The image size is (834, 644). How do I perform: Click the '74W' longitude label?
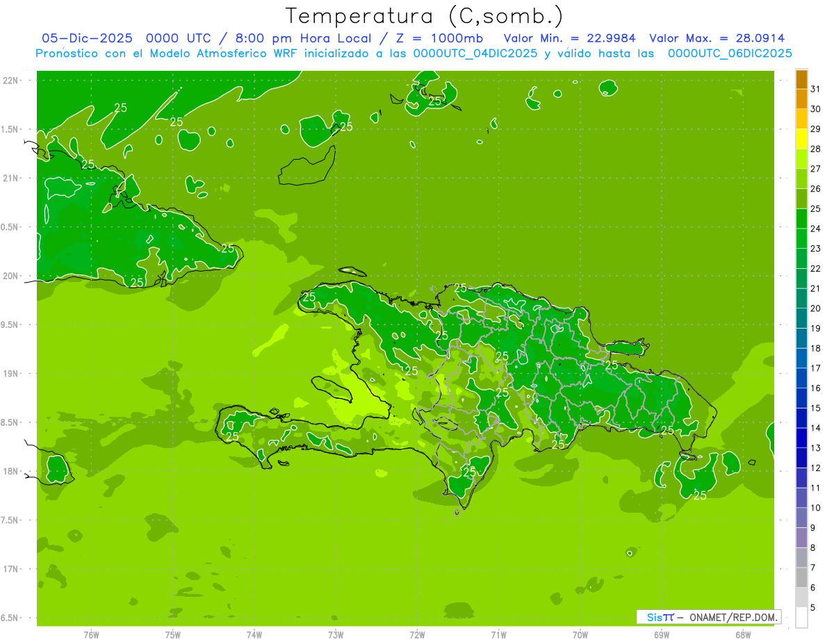coord(254,634)
